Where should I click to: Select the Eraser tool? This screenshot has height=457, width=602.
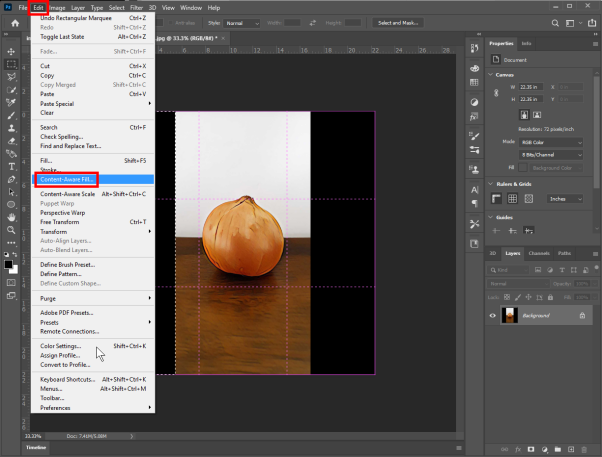(x=11, y=141)
